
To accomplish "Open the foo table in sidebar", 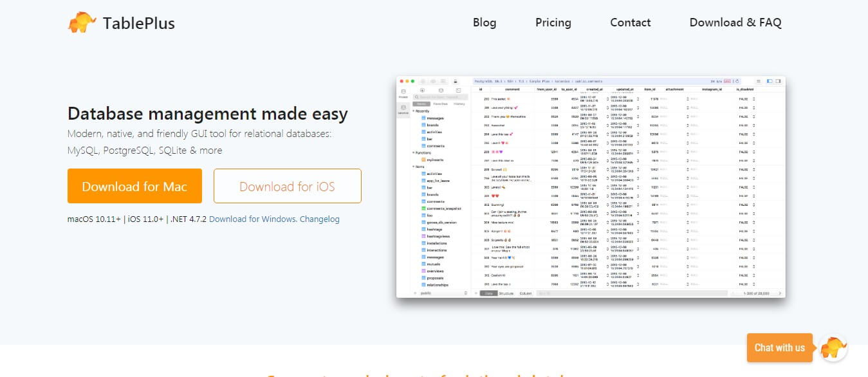I will click(x=430, y=216).
